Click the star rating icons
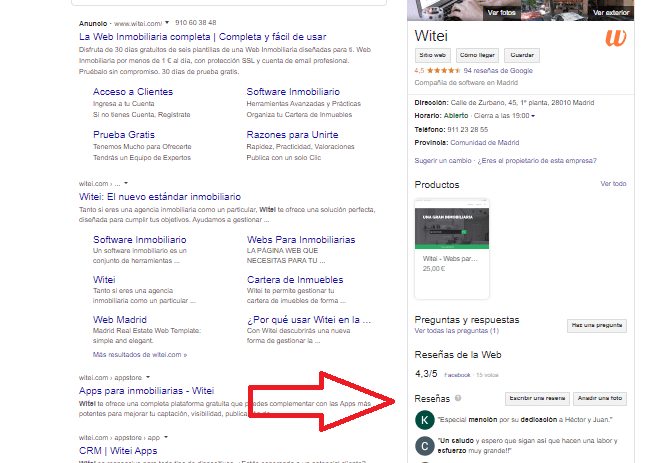Screen dimensions: 651x463 coord(443,71)
